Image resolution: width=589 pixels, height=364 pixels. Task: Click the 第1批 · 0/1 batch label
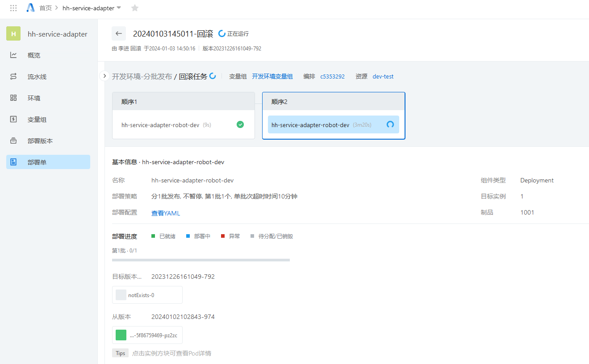coord(125,251)
